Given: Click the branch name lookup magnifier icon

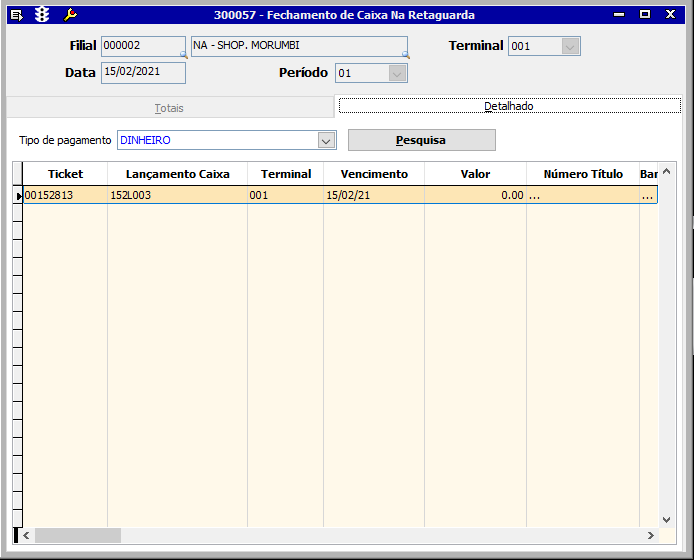Looking at the screenshot, I should [x=405, y=54].
